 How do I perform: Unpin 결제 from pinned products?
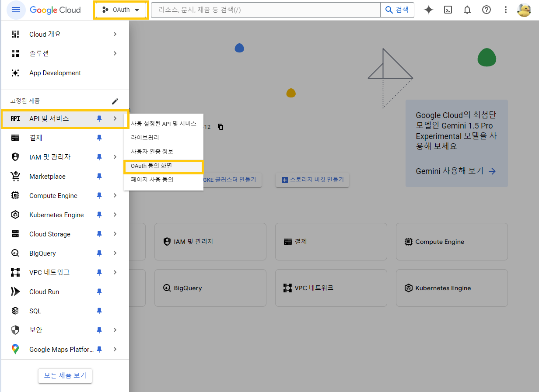[99, 138]
